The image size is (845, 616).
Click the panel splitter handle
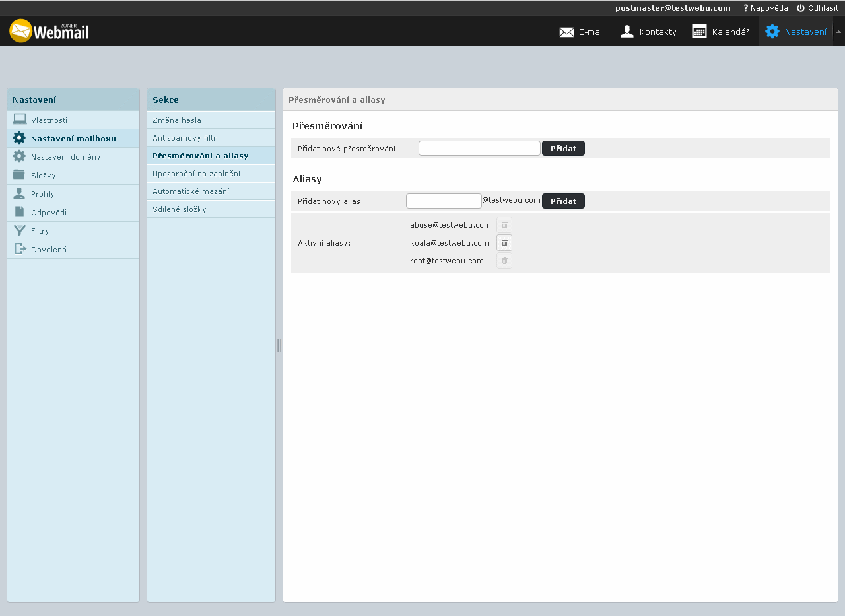tap(279, 345)
